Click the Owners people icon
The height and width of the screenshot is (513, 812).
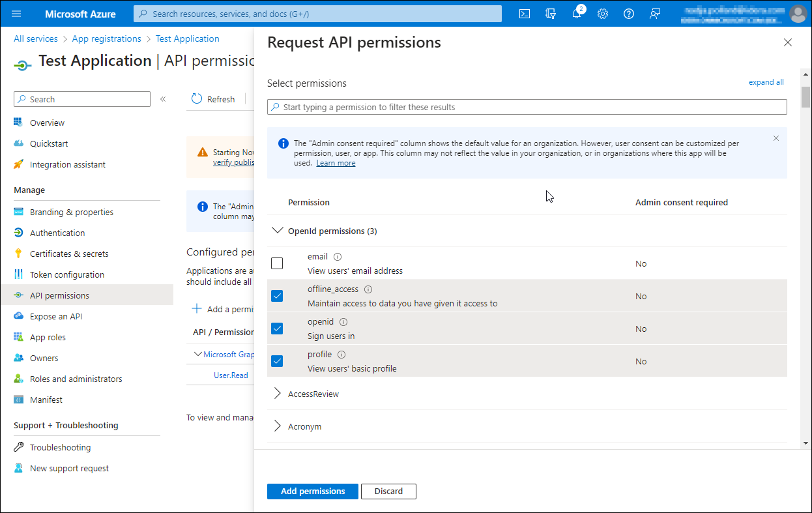coord(18,358)
